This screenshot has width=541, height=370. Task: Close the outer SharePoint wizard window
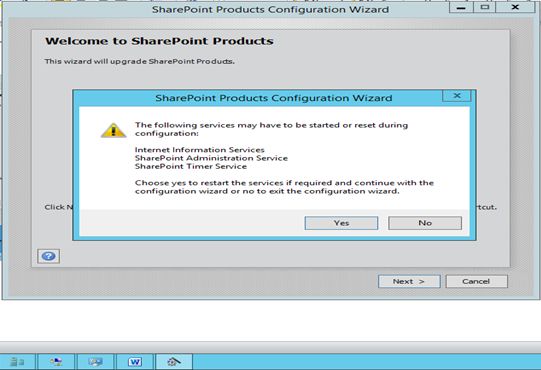click(x=515, y=7)
